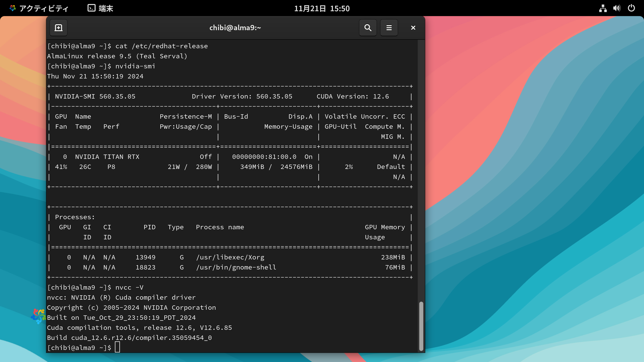Click the /usr/bin/gnome-shell process row
This screenshot has height=362, width=644.
point(236,267)
